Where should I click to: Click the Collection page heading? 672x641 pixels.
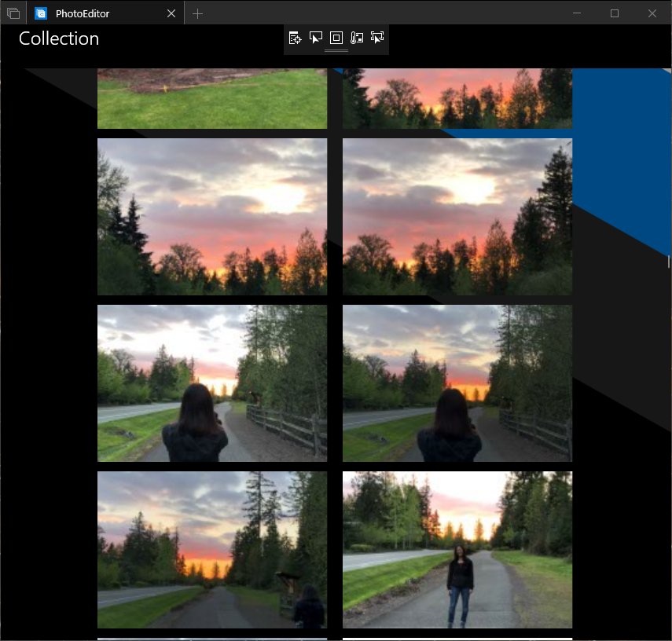tap(59, 38)
